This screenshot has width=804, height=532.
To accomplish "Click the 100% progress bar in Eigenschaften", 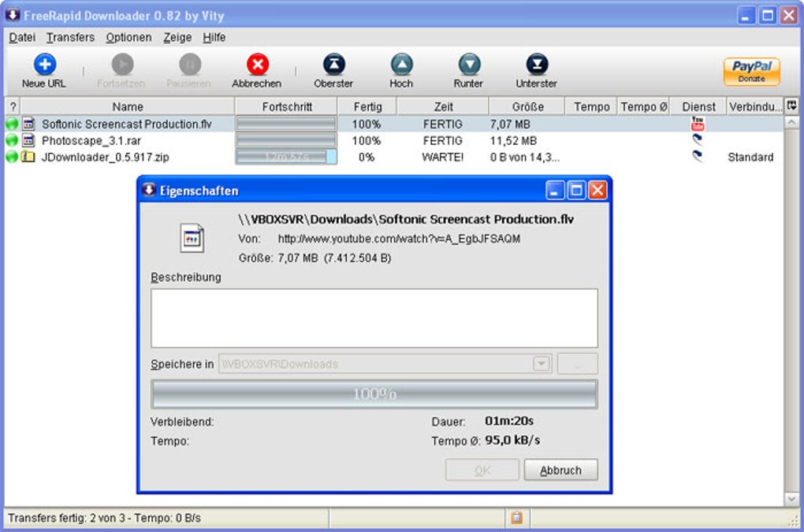I will 374,394.
